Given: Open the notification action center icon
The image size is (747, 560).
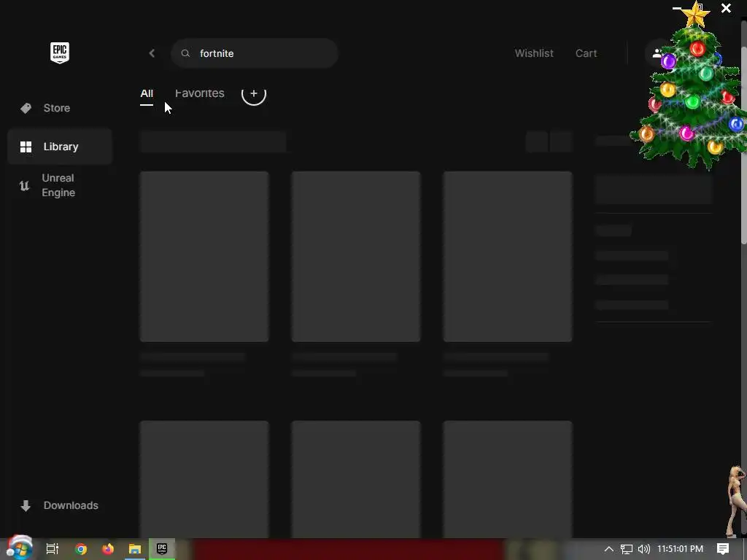Looking at the screenshot, I should click(723, 549).
